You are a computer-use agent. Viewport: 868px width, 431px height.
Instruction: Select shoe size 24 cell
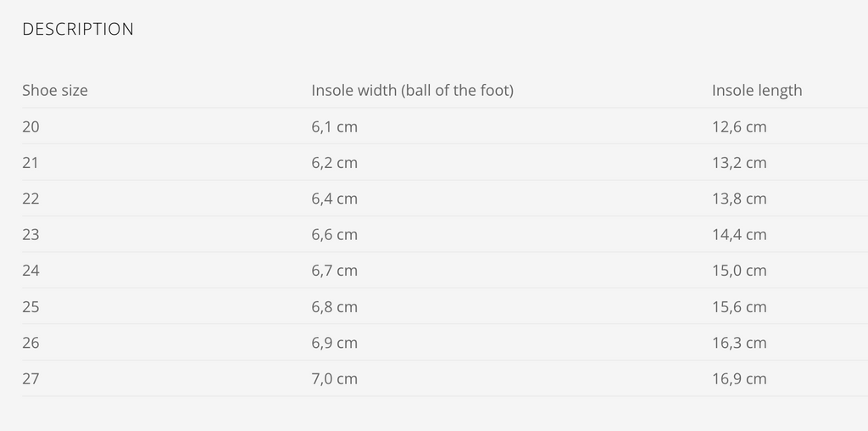31,271
